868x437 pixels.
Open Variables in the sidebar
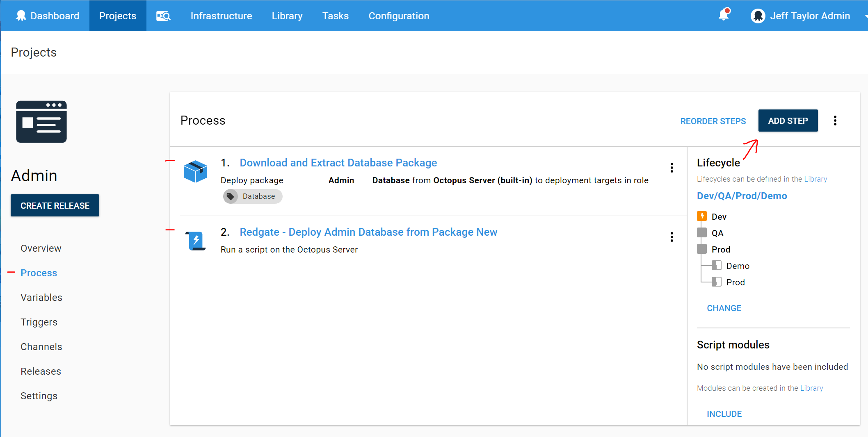[x=41, y=298]
